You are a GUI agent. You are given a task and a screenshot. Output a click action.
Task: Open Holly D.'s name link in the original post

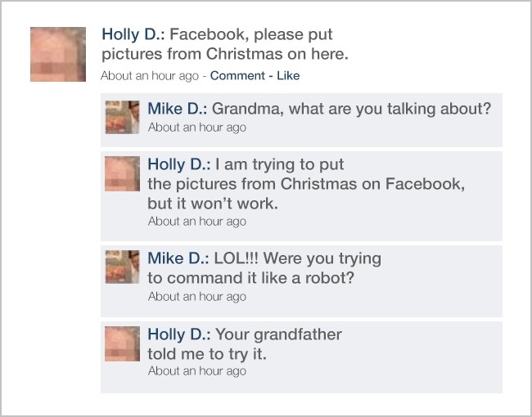point(133,35)
